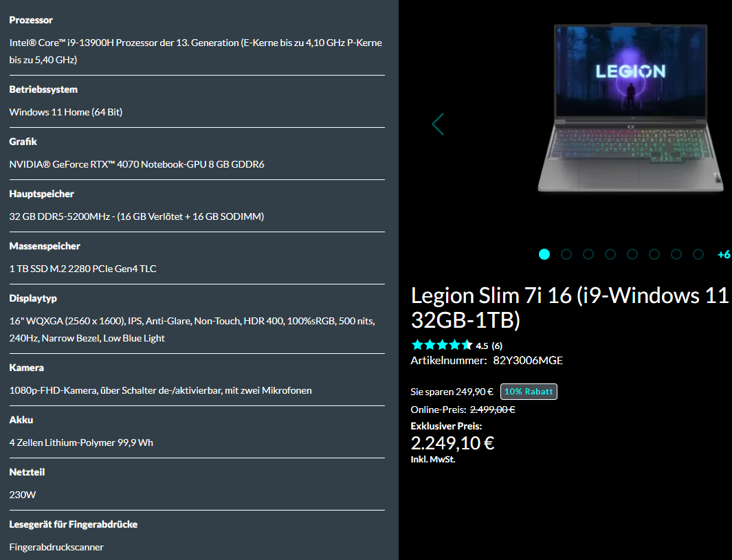
Task: Open the star rating reviews
Action: (442, 346)
